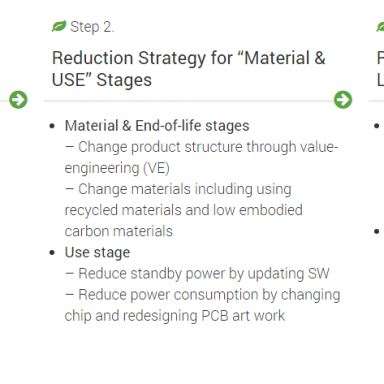Click the horizontal divider line under the heading

189,100
